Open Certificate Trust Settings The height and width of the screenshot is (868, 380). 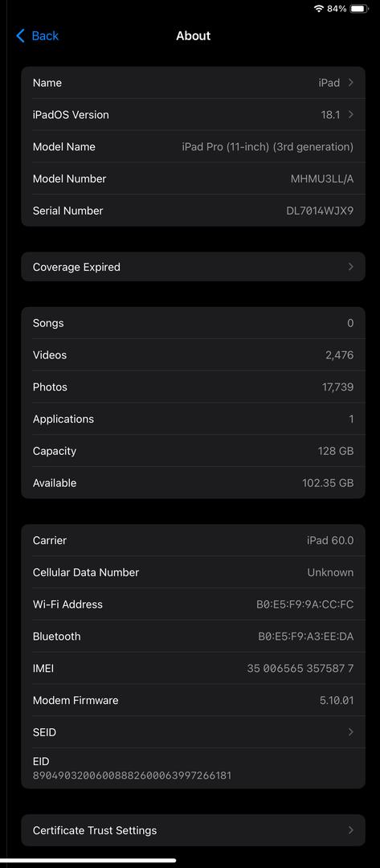coord(193,830)
